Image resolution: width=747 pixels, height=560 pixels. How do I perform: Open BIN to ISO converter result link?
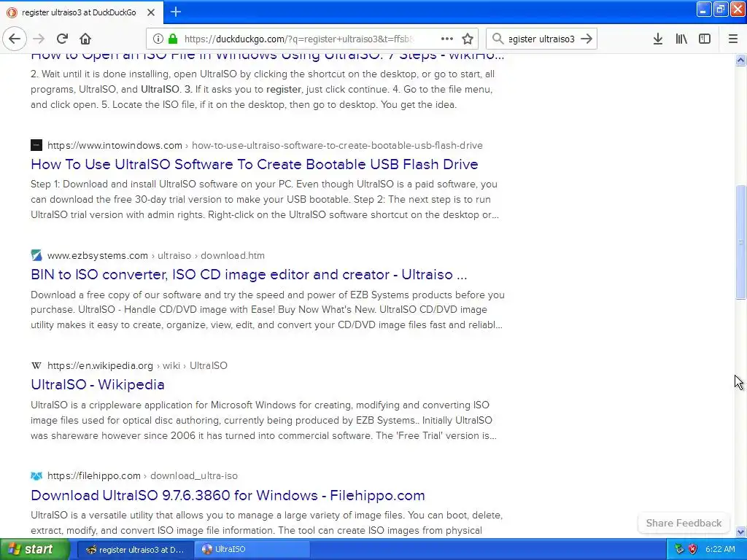pyautogui.click(x=249, y=275)
